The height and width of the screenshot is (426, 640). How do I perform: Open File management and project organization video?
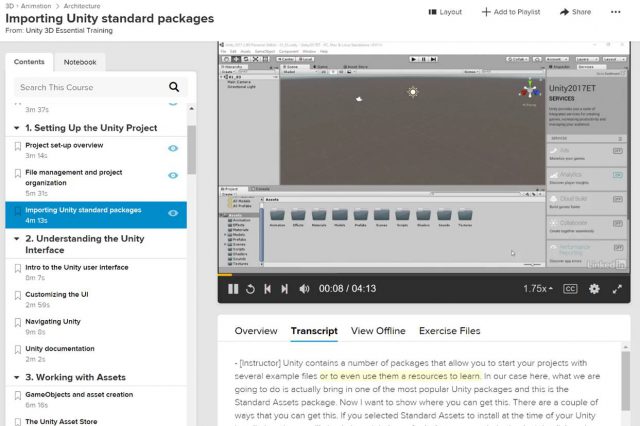(x=73, y=178)
